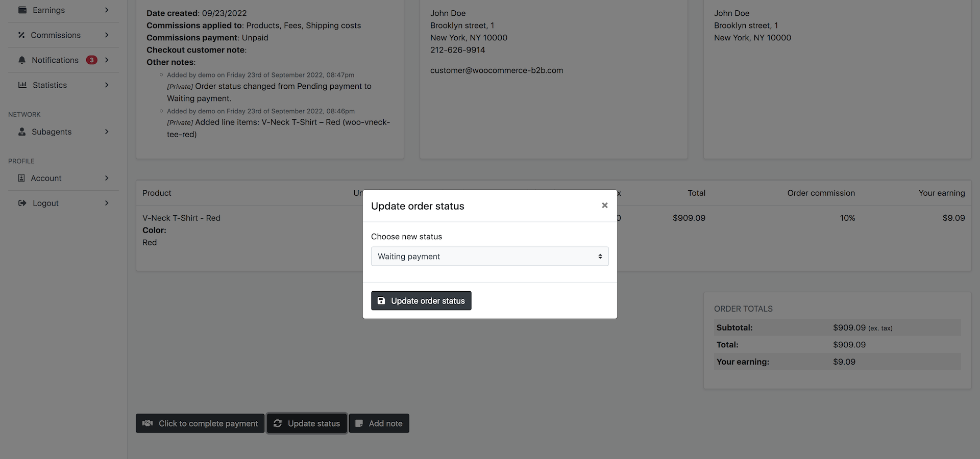Click the Logout arrow icon

(22, 203)
